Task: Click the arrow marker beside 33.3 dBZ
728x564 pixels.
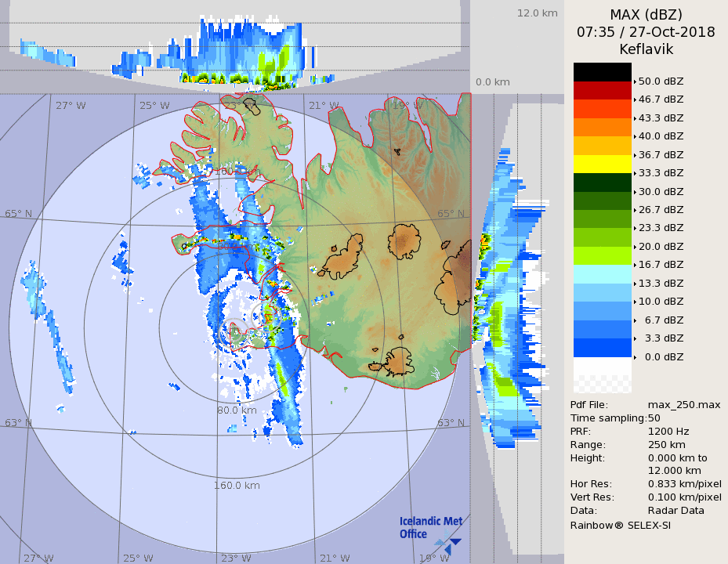Action: [x=635, y=173]
